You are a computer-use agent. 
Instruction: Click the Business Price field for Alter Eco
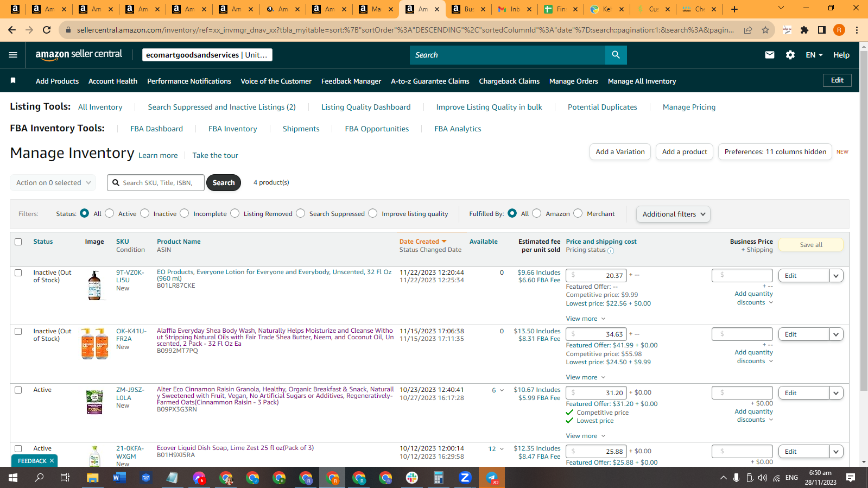coord(742,393)
